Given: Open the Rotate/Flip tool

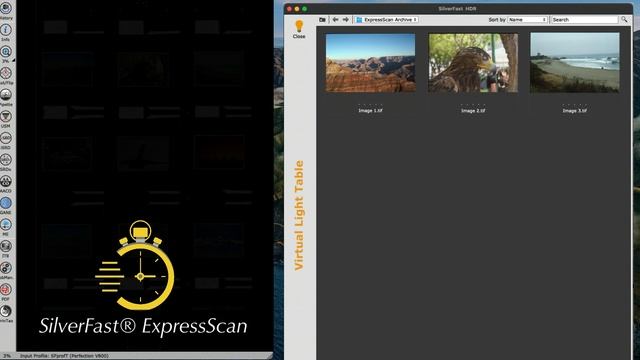Looking at the screenshot, I should click(6, 73).
